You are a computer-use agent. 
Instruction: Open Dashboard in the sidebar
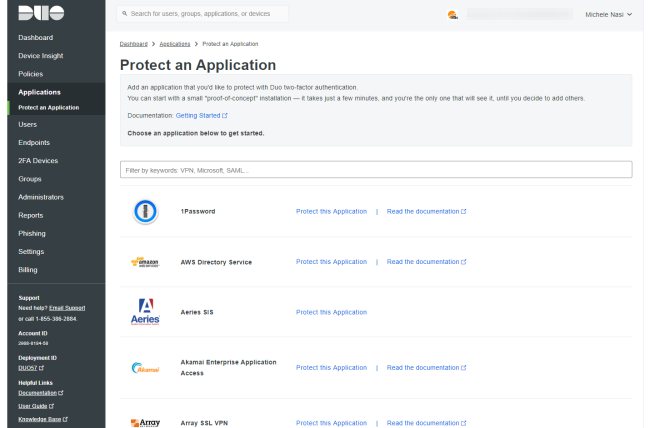pos(36,37)
